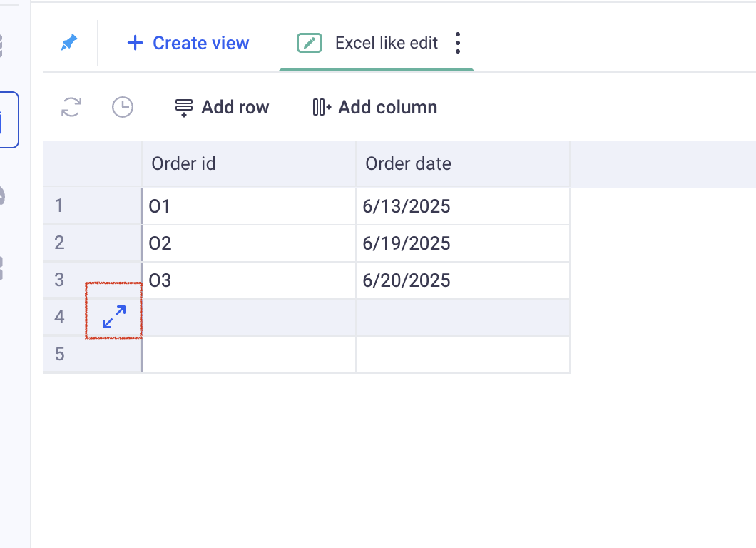Viewport: 756px width, 548px height.
Task: Select the Order date column header
Action: pos(463,163)
